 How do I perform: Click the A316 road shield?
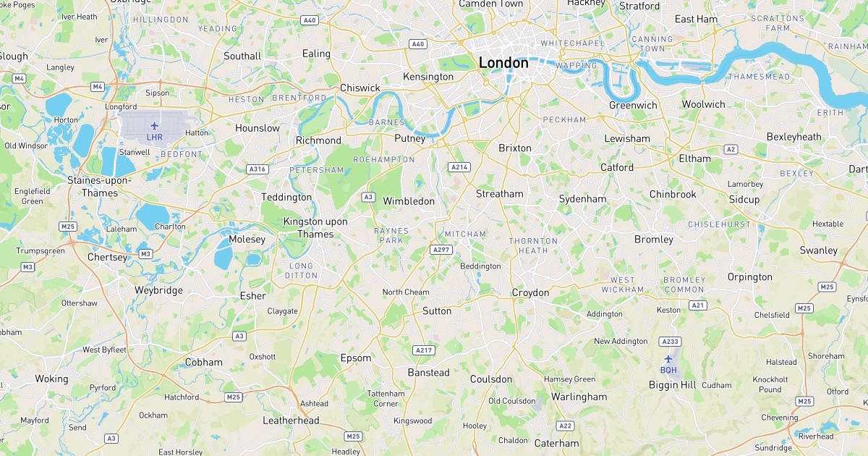click(258, 169)
